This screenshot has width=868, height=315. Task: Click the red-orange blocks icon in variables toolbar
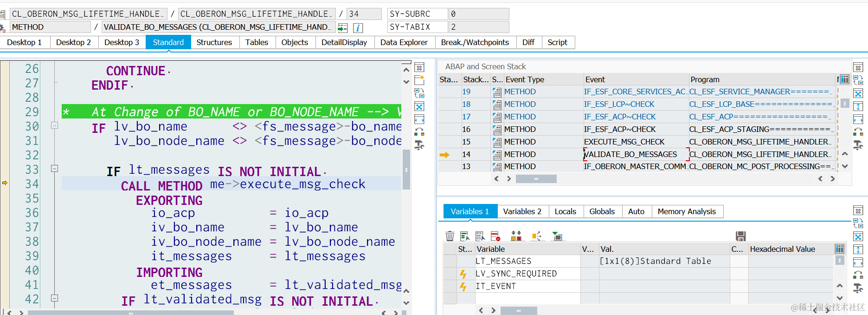coord(516,236)
